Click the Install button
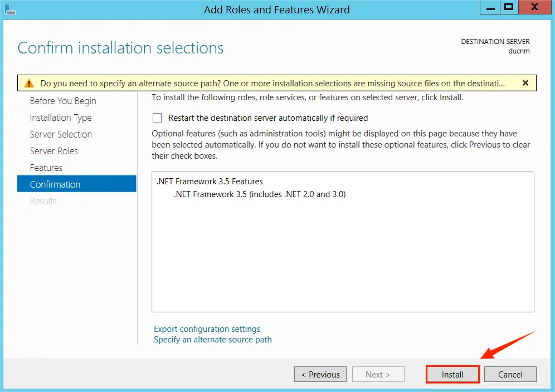 click(x=452, y=374)
